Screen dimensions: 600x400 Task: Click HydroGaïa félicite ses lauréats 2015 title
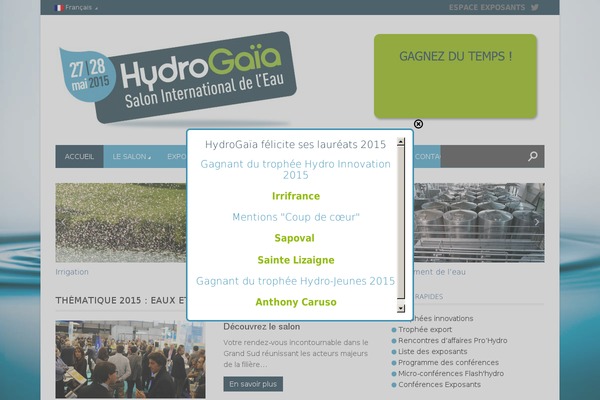(x=295, y=145)
